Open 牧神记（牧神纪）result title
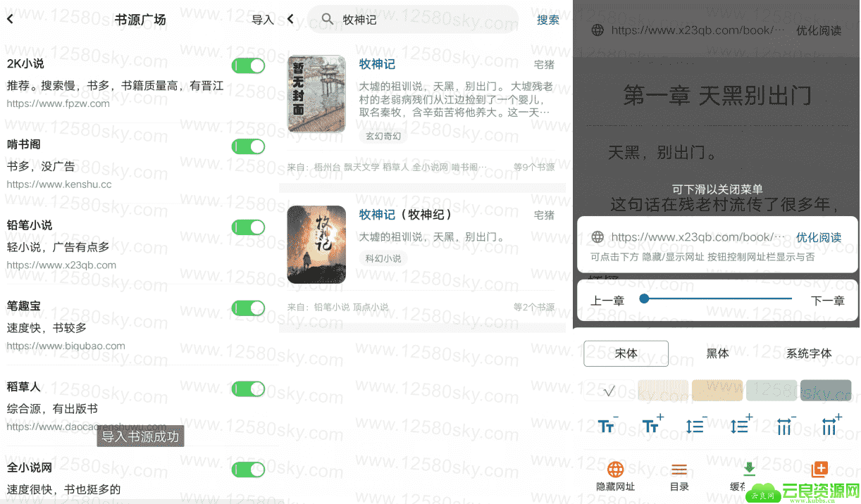Image resolution: width=861 pixels, height=504 pixels. click(406, 214)
